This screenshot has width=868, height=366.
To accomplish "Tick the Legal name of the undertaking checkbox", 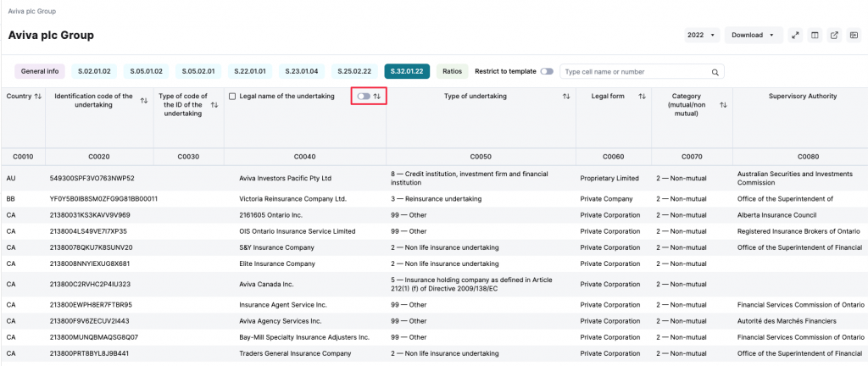I will pos(232,97).
